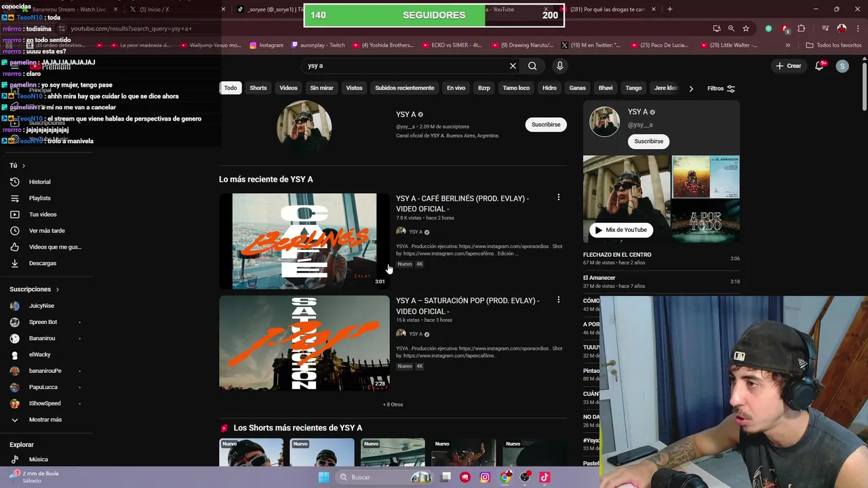868x488 pixels.
Task: Open Videos que me gustan list
Action: [55, 247]
